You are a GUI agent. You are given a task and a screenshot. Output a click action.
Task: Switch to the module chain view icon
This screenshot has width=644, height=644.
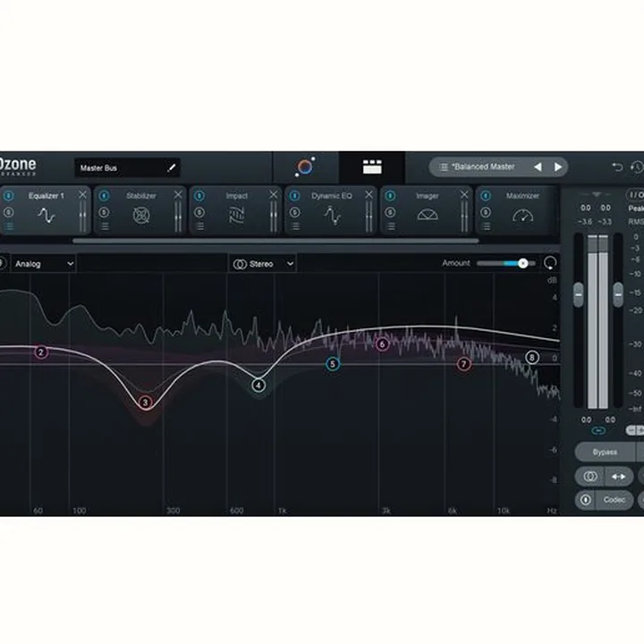pyautogui.click(x=372, y=166)
